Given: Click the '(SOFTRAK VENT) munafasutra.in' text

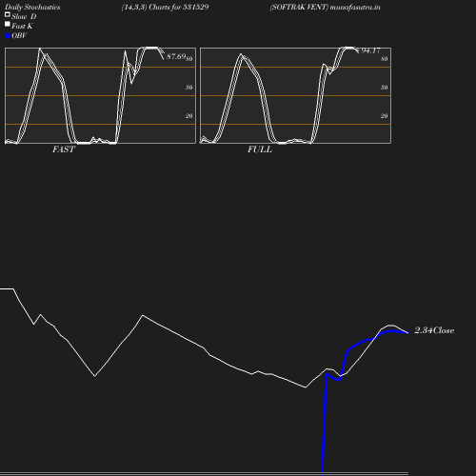Looking at the screenshot, I should pos(325,8).
